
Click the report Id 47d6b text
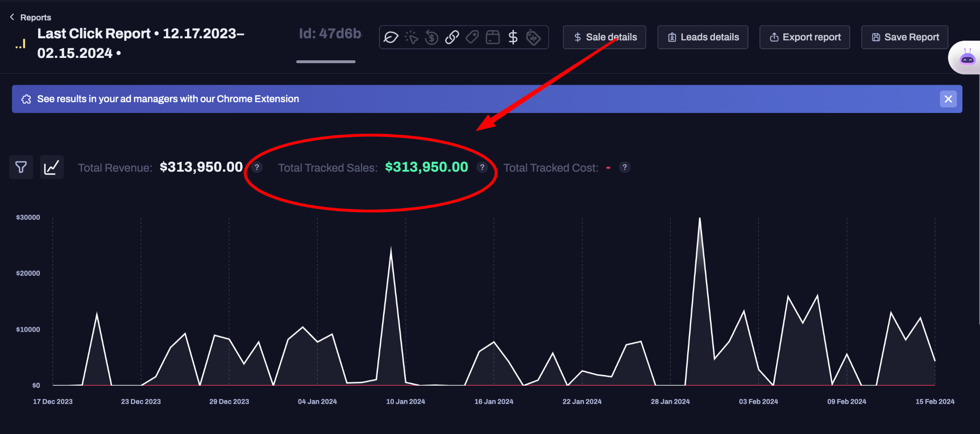tap(330, 33)
